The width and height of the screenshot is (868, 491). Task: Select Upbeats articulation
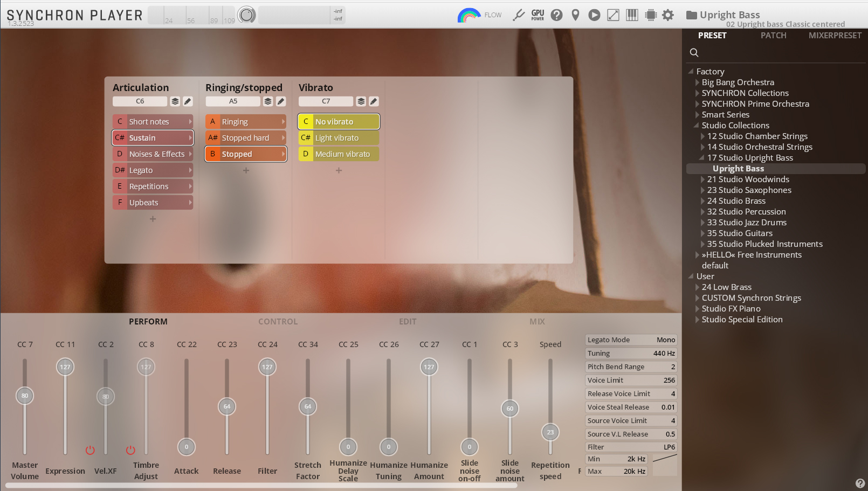(153, 203)
